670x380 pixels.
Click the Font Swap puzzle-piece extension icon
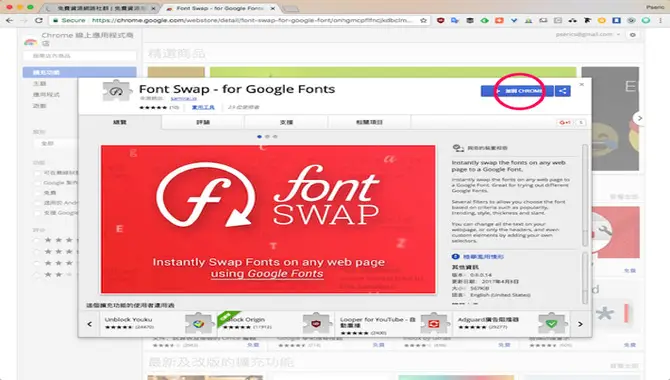pyautogui.click(x=116, y=91)
